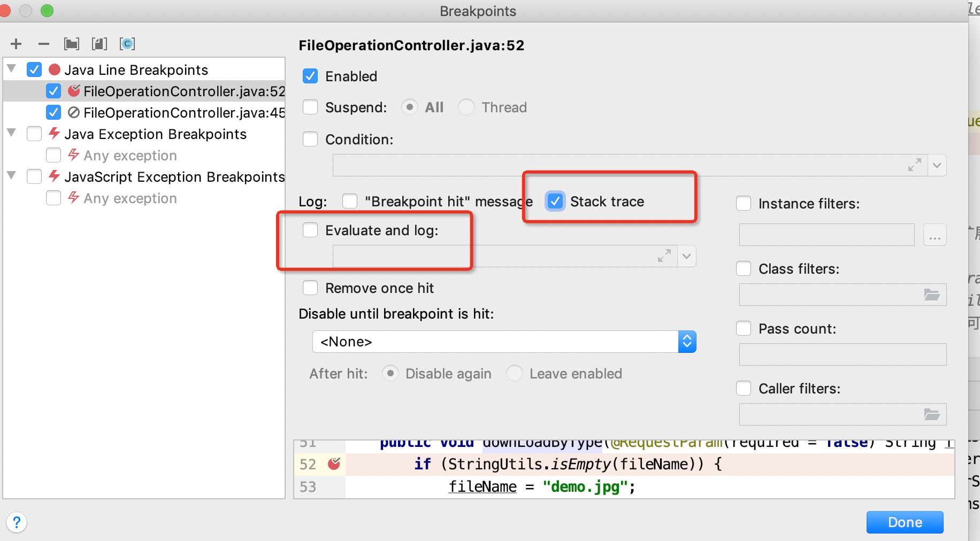Enable Pass count checkbox

pyautogui.click(x=744, y=328)
